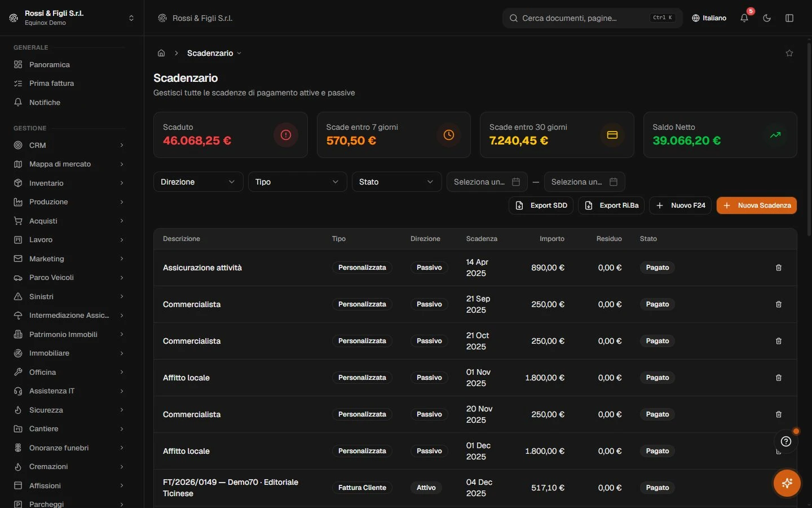The height and width of the screenshot is (508, 812).
Task: Mark page as favorite with star icon
Action: tap(789, 53)
